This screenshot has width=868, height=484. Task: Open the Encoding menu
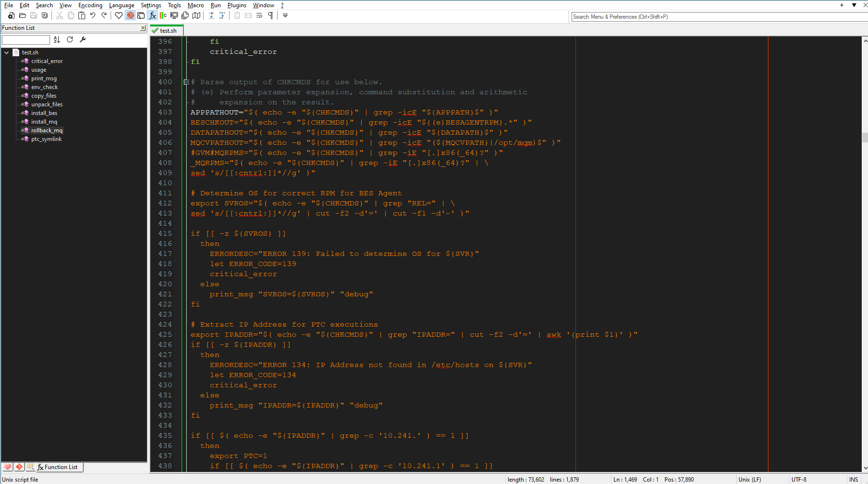[90, 5]
